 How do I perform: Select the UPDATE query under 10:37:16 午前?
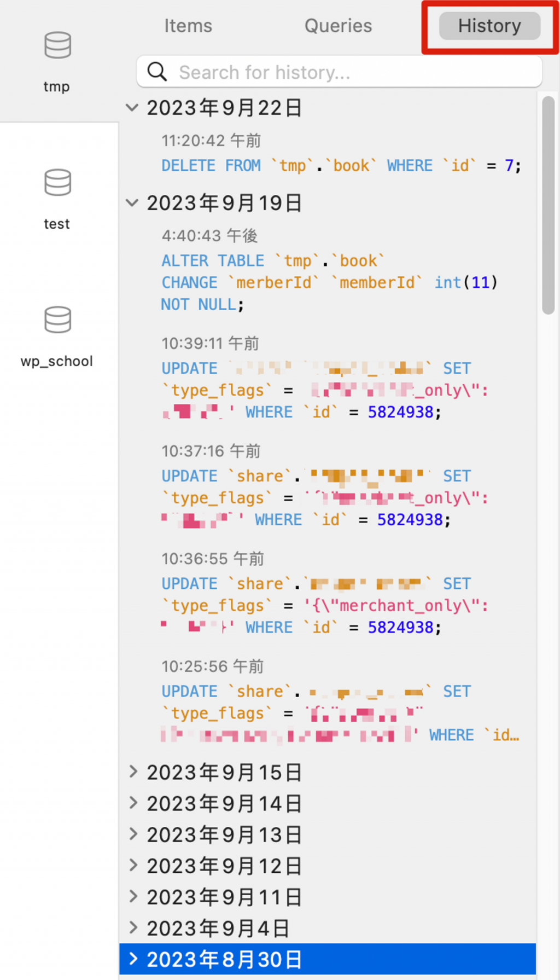click(325, 498)
